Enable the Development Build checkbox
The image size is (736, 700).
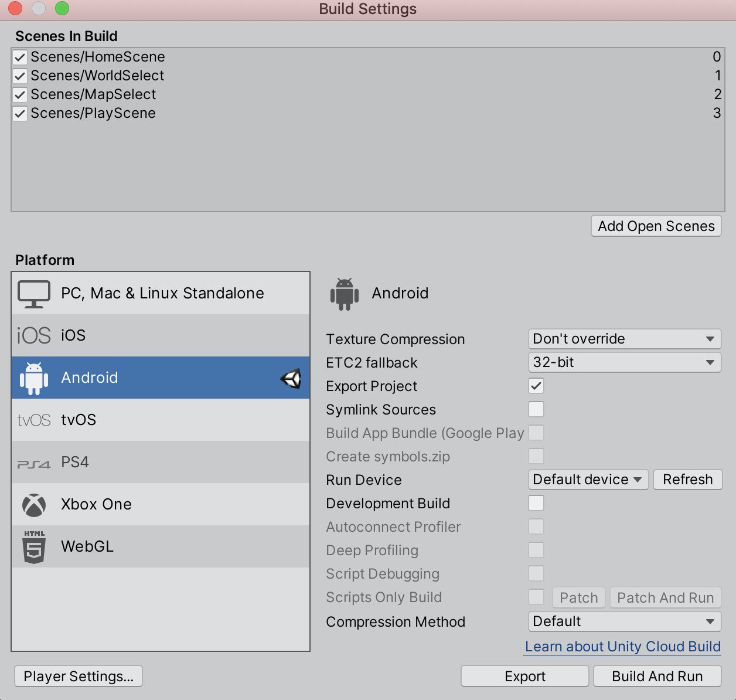[536, 503]
